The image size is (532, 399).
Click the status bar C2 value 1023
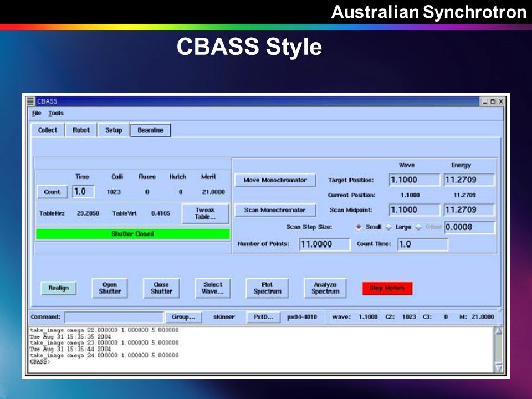409,317
